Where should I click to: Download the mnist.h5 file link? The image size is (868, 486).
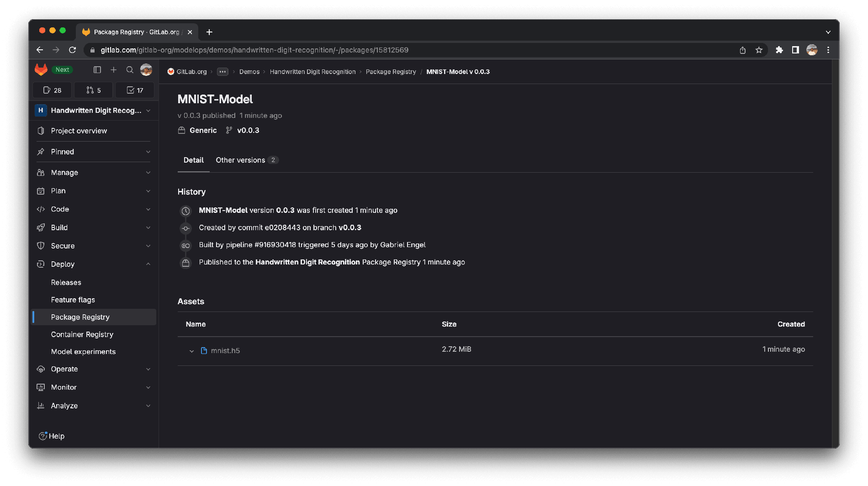tap(225, 351)
